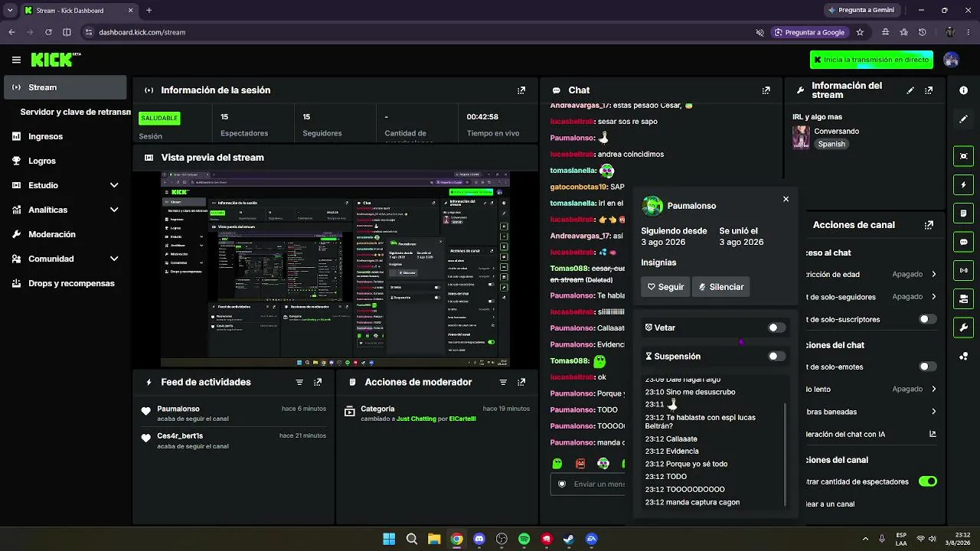Toggle Vetar for Paumalonso

776,328
